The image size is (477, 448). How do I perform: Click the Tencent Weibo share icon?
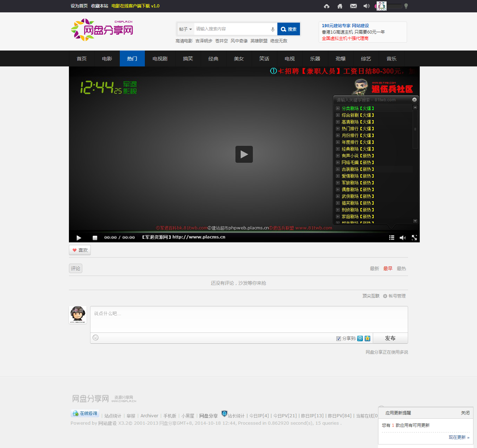tap(360, 338)
